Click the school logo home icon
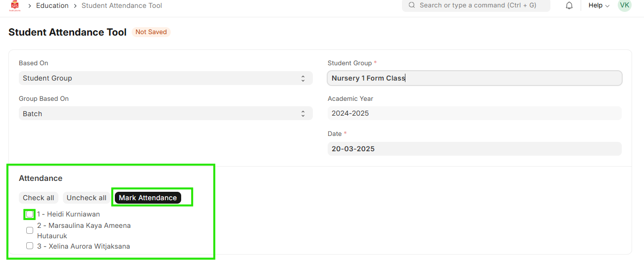Viewport: 644px width, 260px height. [x=15, y=6]
